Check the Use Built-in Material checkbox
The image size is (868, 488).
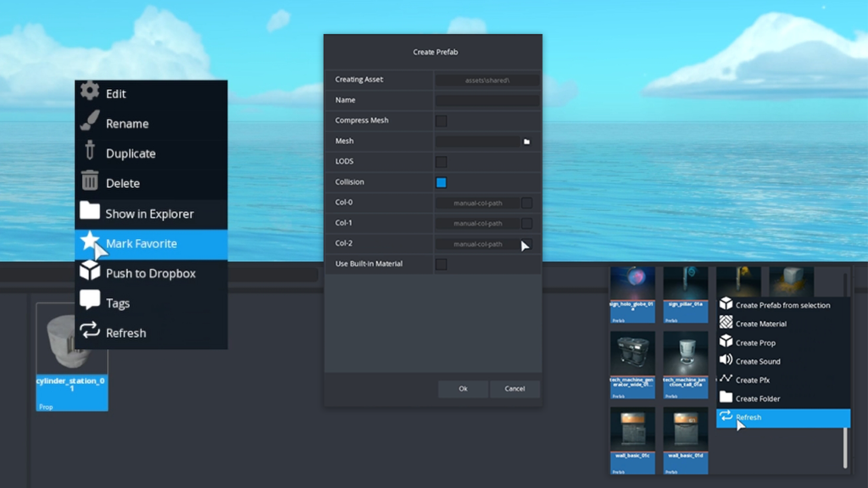click(x=441, y=264)
